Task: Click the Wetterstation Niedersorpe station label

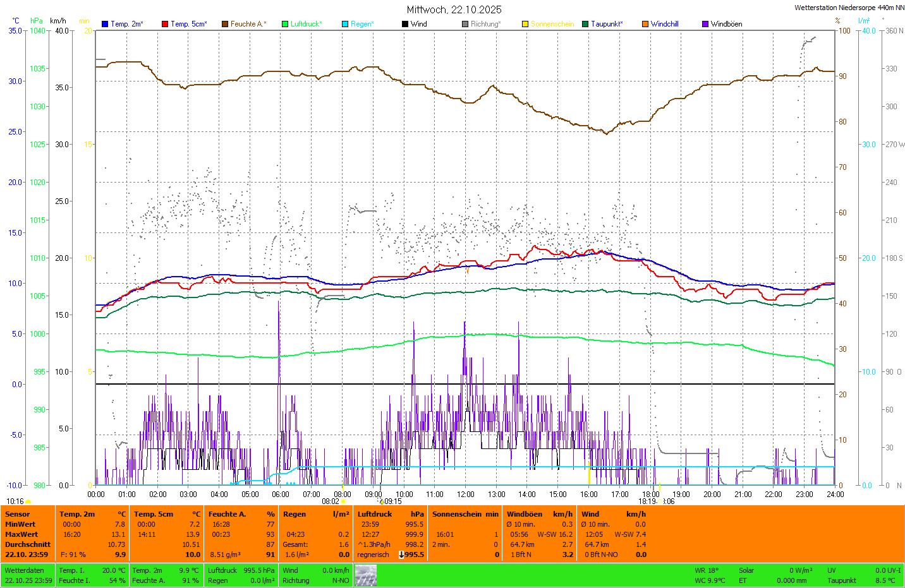Action: pos(849,8)
